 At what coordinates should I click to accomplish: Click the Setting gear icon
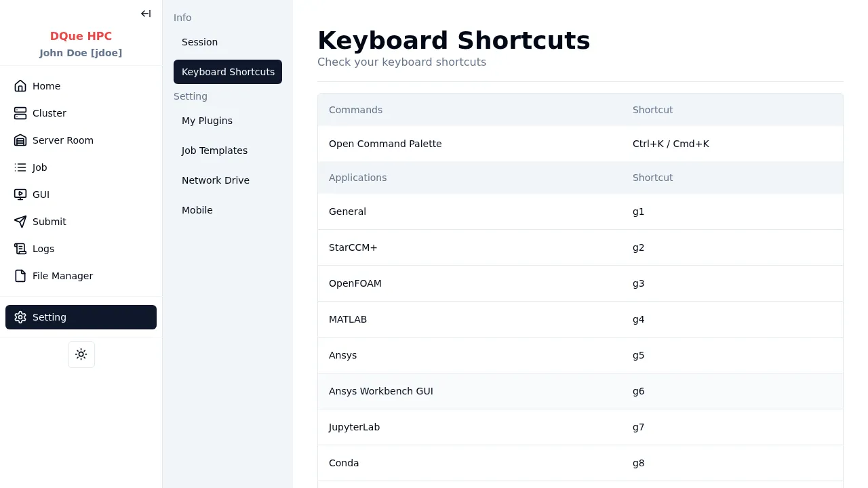point(20,317)
